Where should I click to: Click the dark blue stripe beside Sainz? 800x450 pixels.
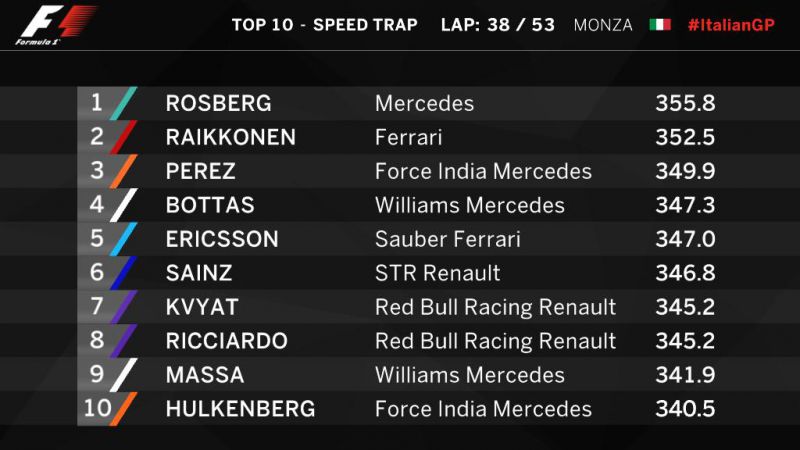[x=123, y=273]
